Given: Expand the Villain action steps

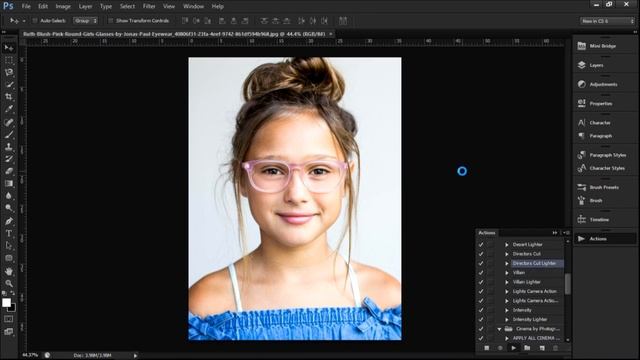Looking at the screenshot, I should (507, 273).
